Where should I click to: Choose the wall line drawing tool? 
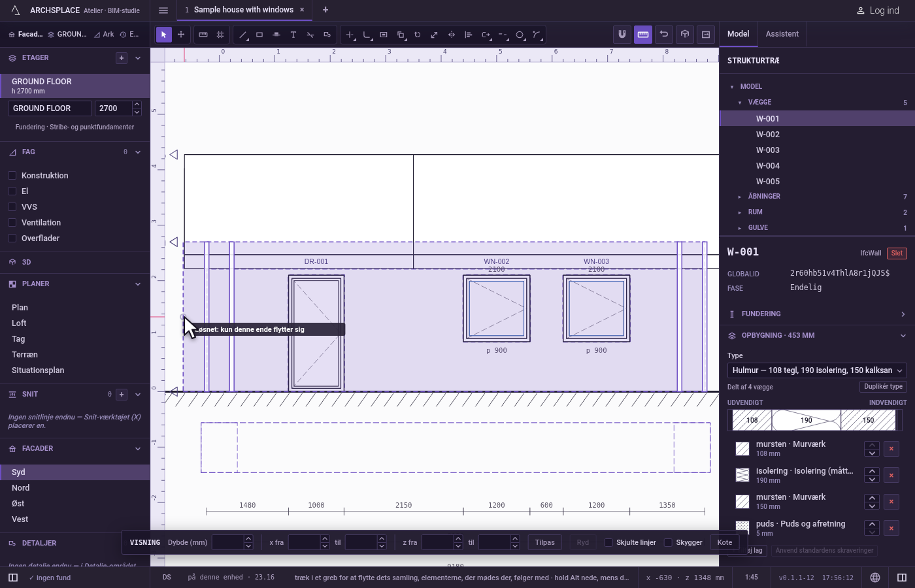coord(242,35)
